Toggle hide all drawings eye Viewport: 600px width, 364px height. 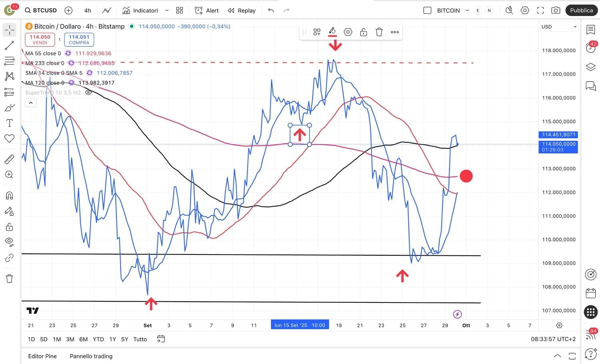[10, 241]
